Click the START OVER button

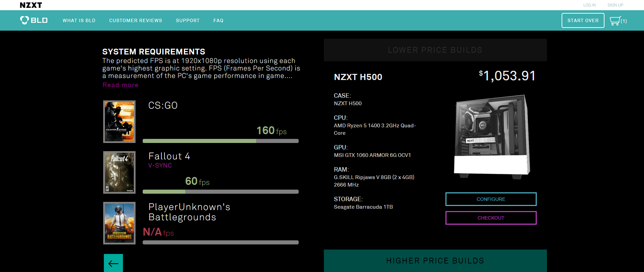pos(583,20)
